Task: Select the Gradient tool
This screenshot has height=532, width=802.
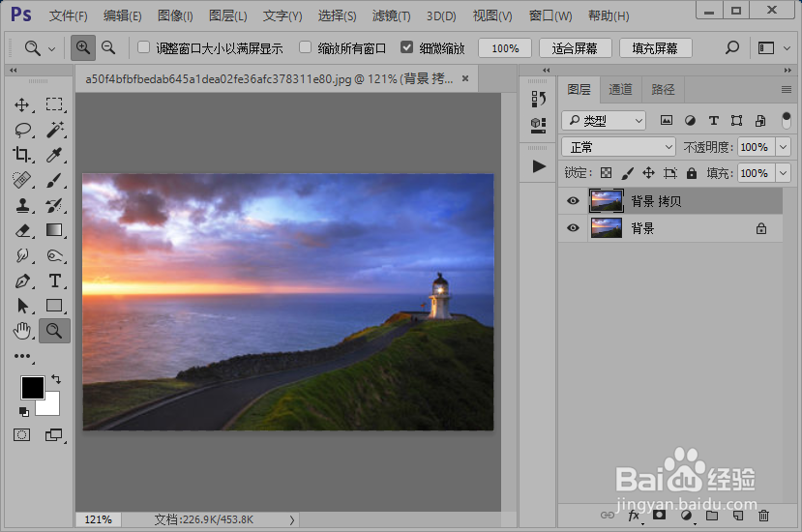Action: [x=54, y=230]
